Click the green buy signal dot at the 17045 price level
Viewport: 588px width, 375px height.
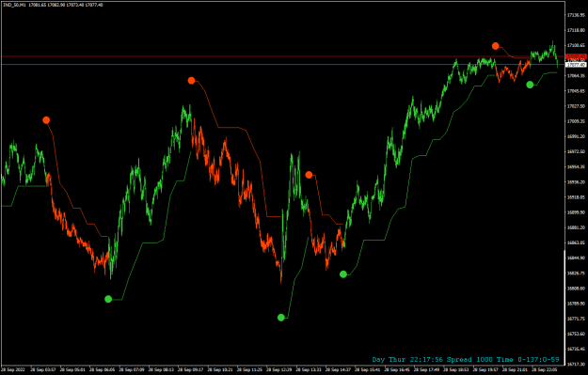tap(530, 85)
